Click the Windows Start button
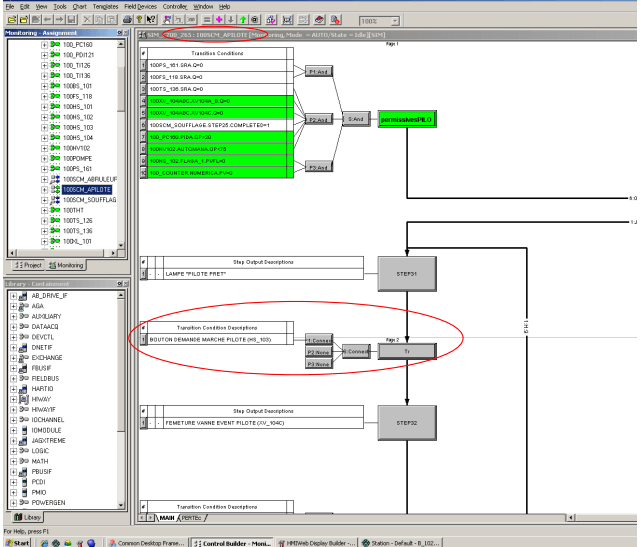The width and height of the screenshot is (640, 547). point(18,543)
